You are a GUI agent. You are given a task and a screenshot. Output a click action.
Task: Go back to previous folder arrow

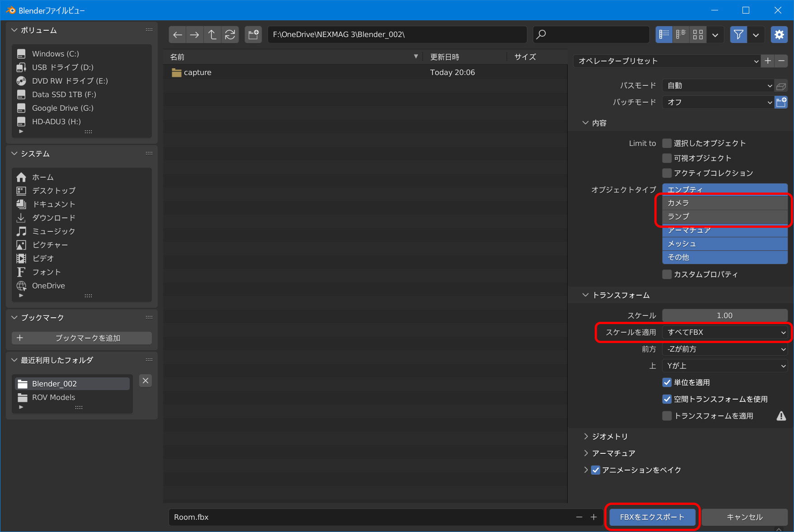click(x=178, y=35)
